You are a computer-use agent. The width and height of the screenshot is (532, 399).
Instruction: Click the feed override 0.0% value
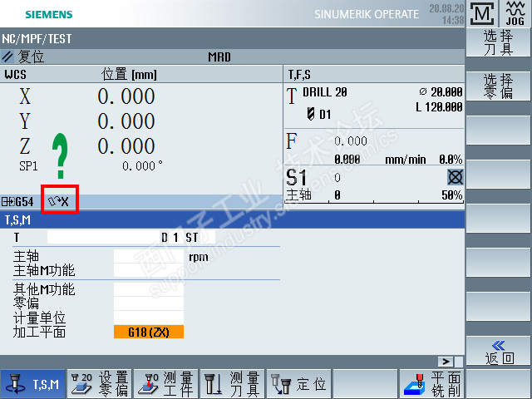[451, 159]
